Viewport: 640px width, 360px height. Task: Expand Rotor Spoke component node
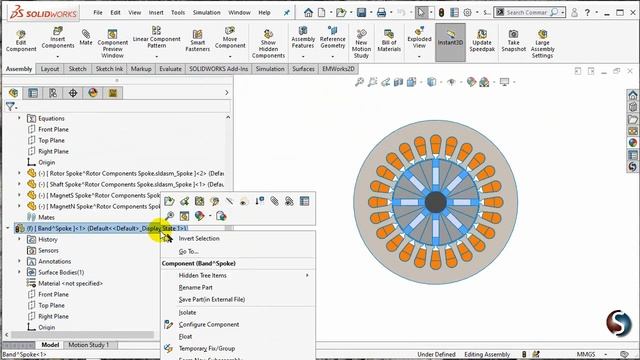(19, 173)
